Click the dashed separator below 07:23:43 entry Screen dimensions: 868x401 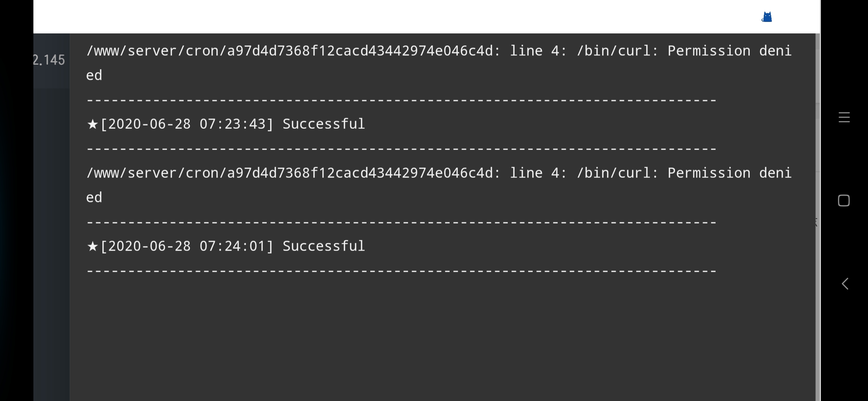401,149
